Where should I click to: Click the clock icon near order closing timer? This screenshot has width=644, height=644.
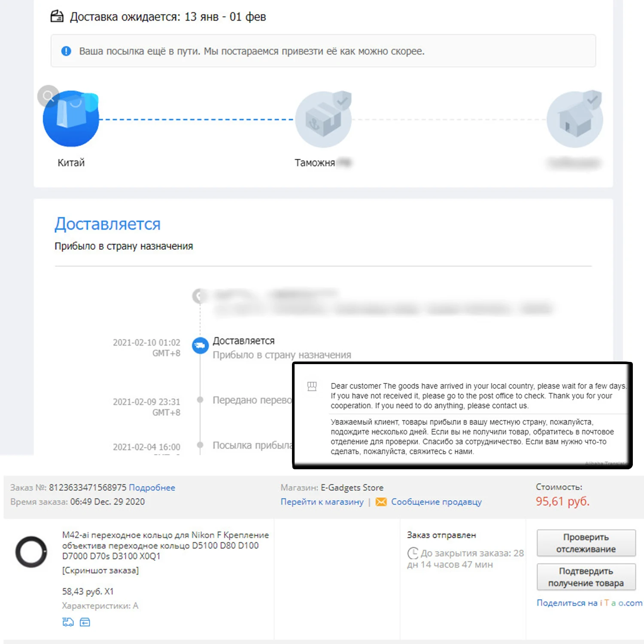[x=413, y=553]
